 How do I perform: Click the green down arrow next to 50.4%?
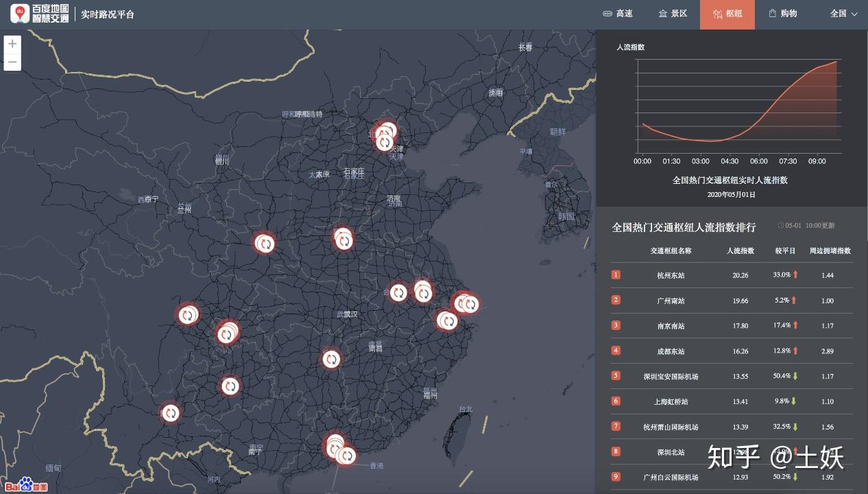(x=795, y=376)
